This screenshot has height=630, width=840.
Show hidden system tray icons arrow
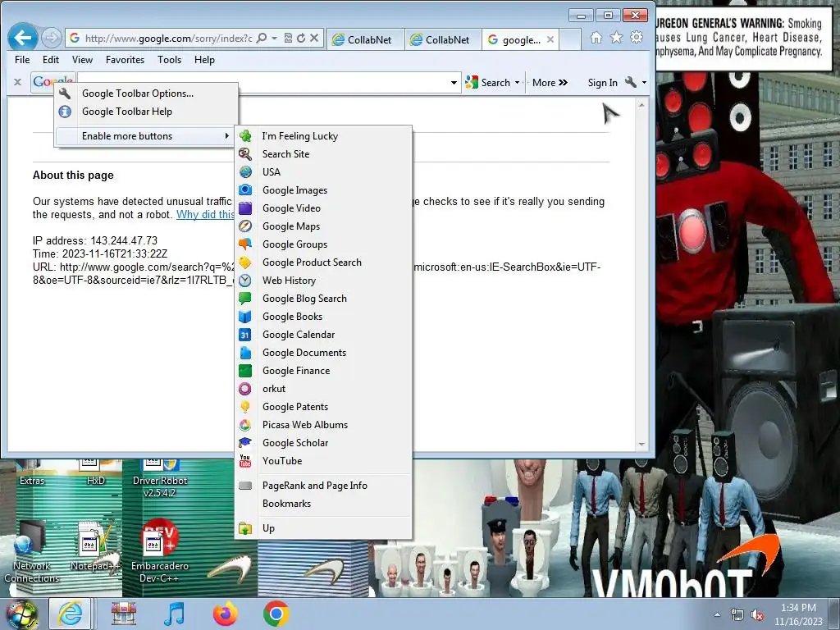pos(717,614)
